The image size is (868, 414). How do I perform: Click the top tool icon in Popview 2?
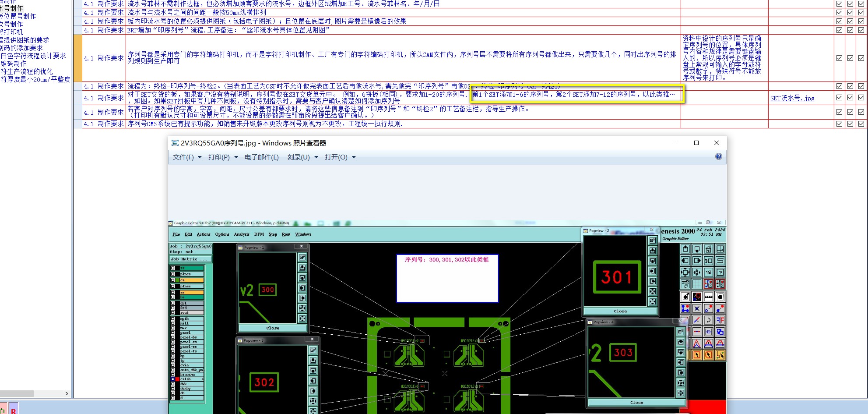653,240
